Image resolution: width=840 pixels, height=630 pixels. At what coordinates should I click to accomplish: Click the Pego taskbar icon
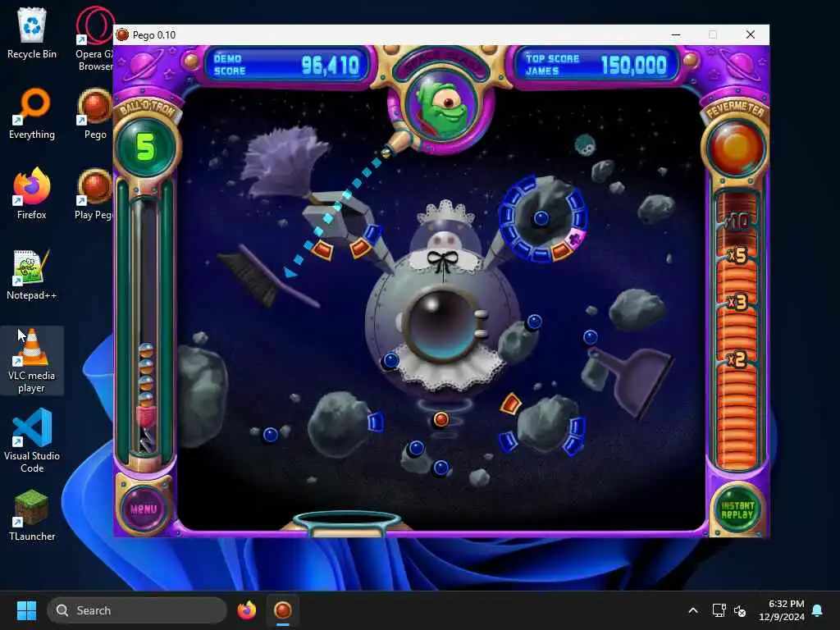tap(283, 610)
